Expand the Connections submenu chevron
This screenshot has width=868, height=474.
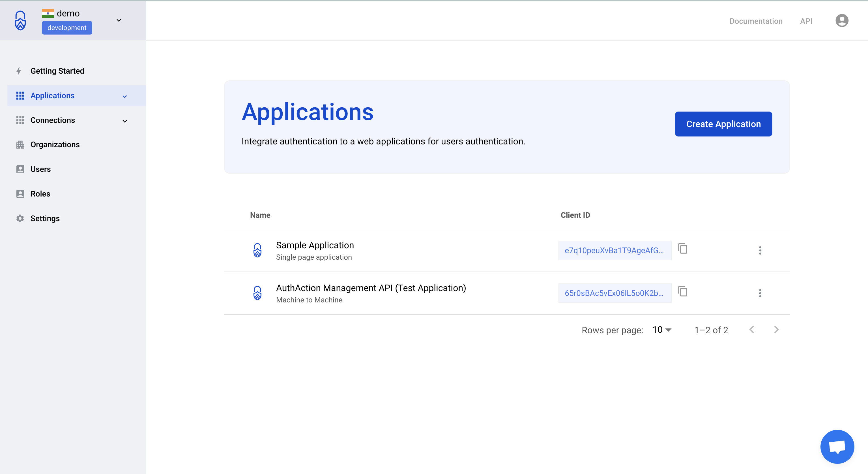[x=125, y=121]
